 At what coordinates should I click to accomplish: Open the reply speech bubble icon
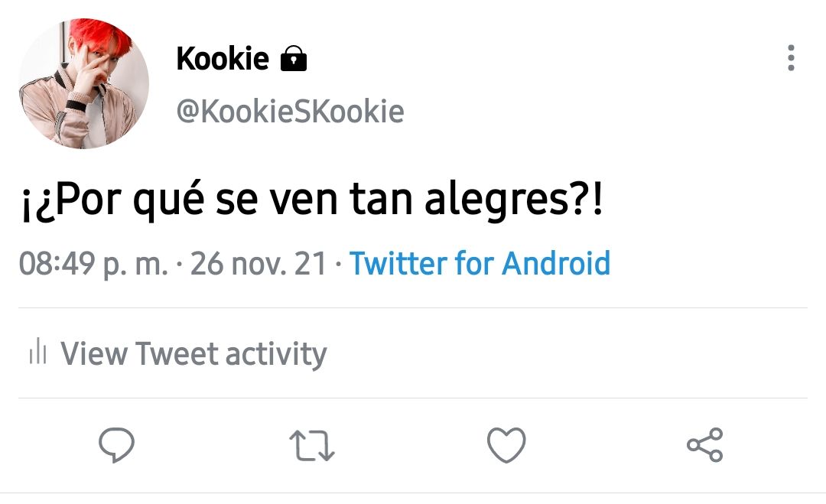[x=116, y=445]
